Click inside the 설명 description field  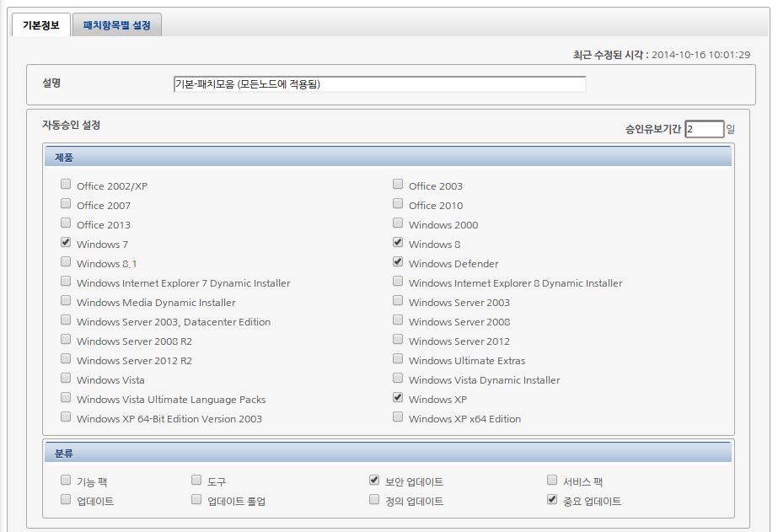coord(379,83)
